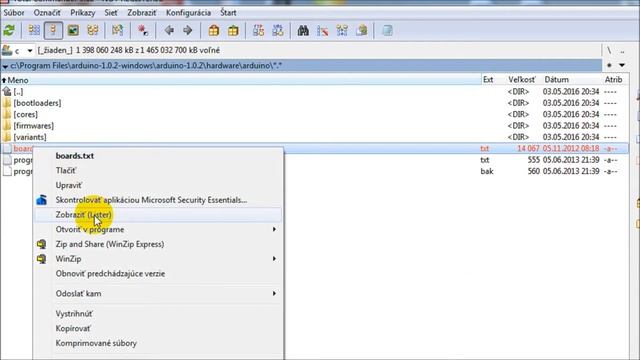Screen dimensions: 640x360
Task: Open the new URL connection icon
Action: [x=278, y=30]
